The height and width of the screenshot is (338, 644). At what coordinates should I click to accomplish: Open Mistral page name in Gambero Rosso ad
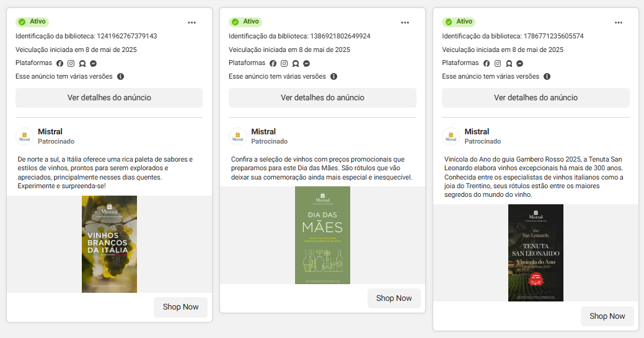pyautogui.click(x=477, y=132)
